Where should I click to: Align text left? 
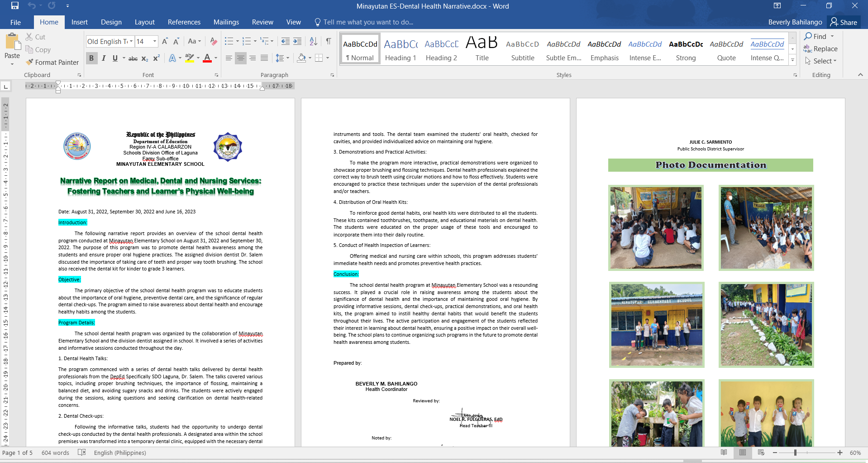tap(229, 58)
